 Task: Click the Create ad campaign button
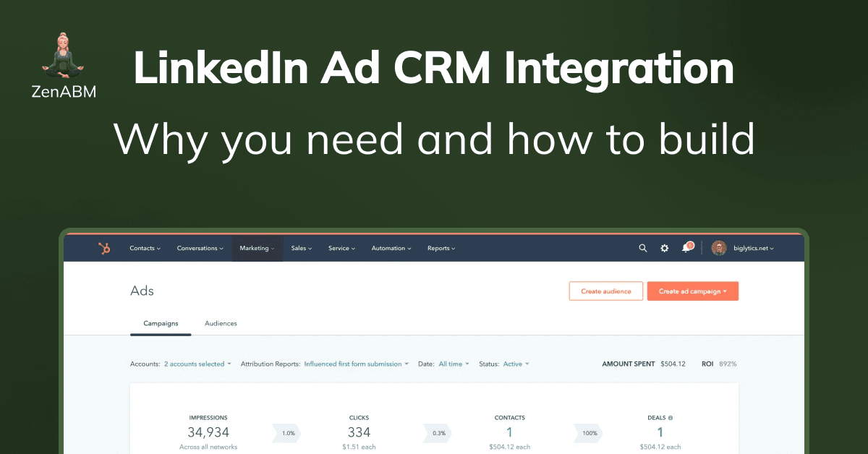(692, 291)
